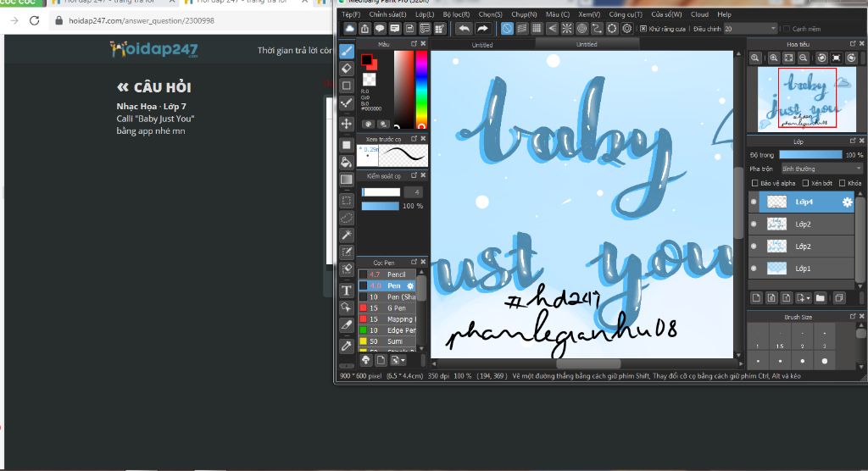868x471 pixels.
Task: Open the Công cụ(T) menu
Action: pyautogui.click(x=626, y=14)
